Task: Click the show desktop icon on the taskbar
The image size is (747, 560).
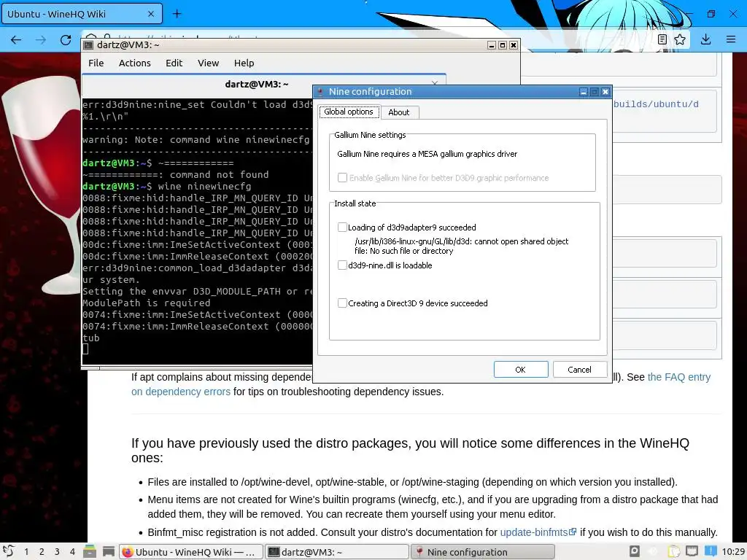Action: click(109, 551)
